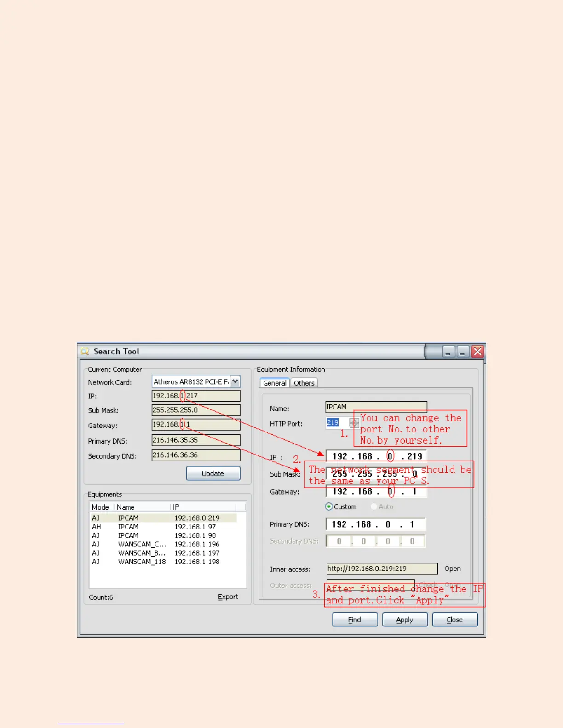Minimize the Search Tool window
Screen dimensions: 563x728
pyautogui.click(x=448, y=352)
